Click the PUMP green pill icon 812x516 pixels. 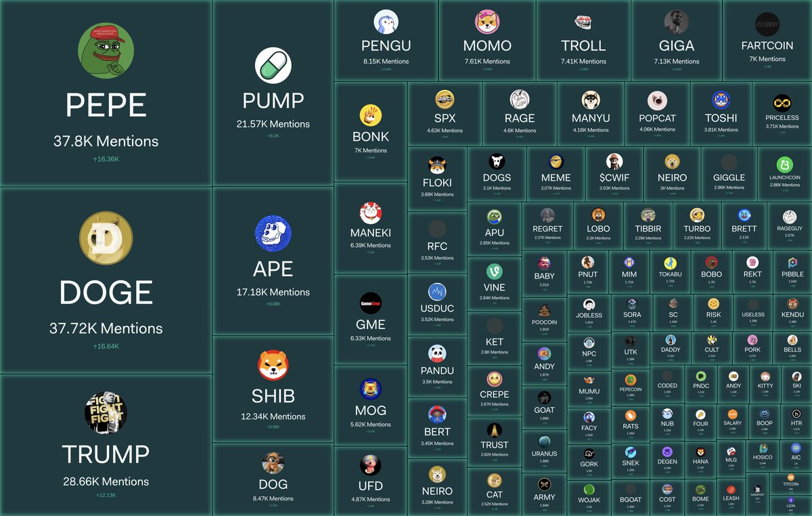(273, 67)
